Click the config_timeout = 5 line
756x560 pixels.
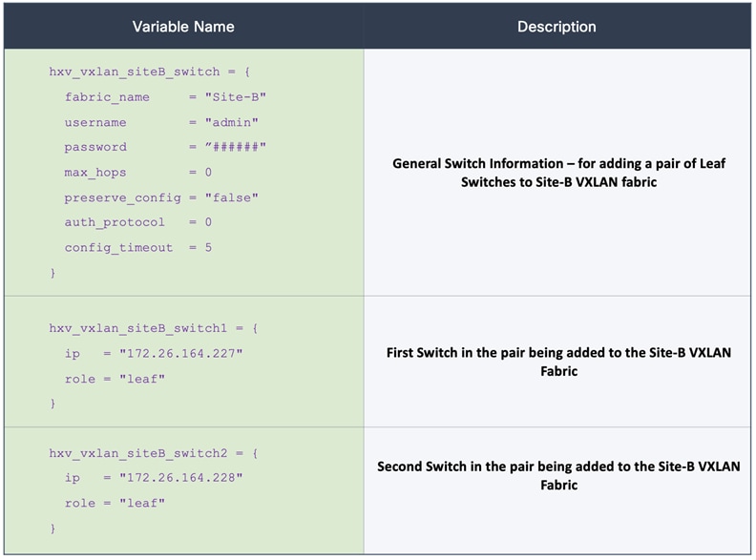pos(138,247)
